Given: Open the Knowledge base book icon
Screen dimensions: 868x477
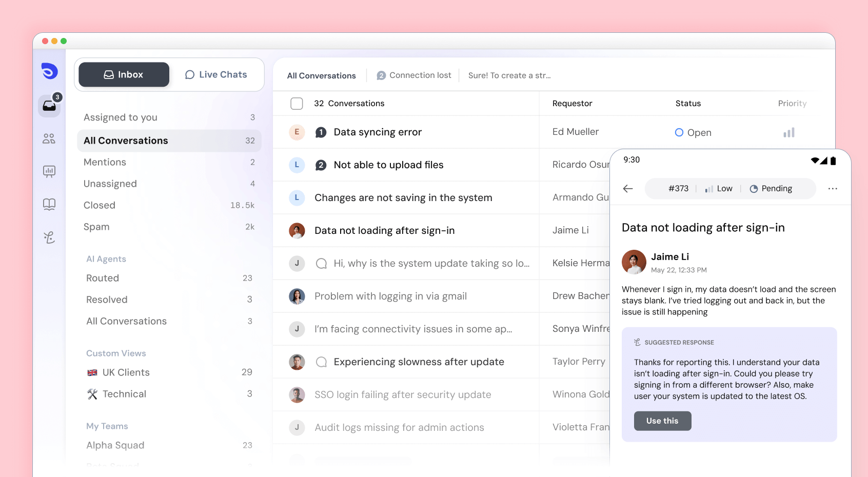Looking at the screenshot, I should click(49, 204).
